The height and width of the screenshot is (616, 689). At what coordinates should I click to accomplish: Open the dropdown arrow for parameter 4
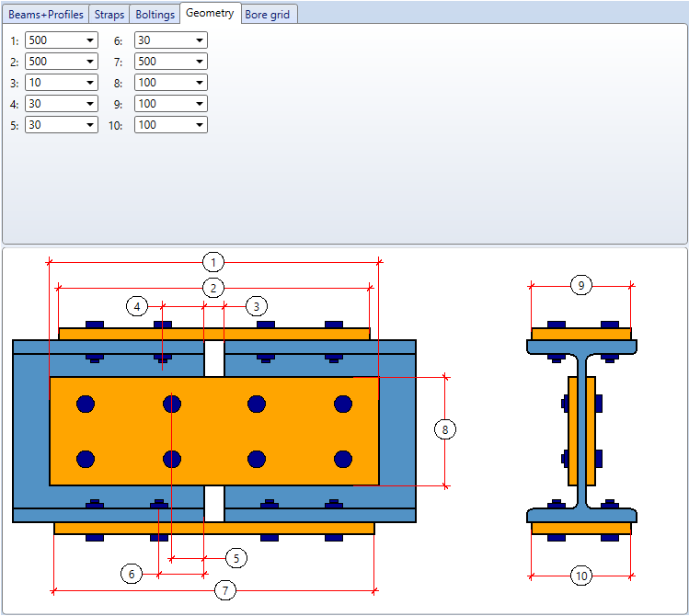(89, 104)
